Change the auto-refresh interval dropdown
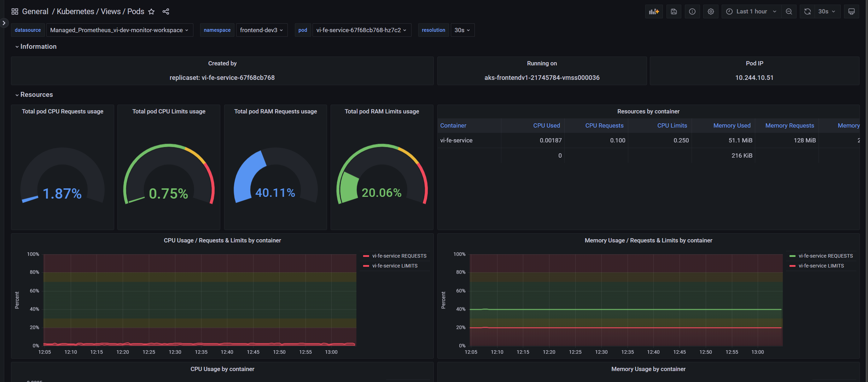The height and width of the screenshot is (382, 868). (827, 11)
